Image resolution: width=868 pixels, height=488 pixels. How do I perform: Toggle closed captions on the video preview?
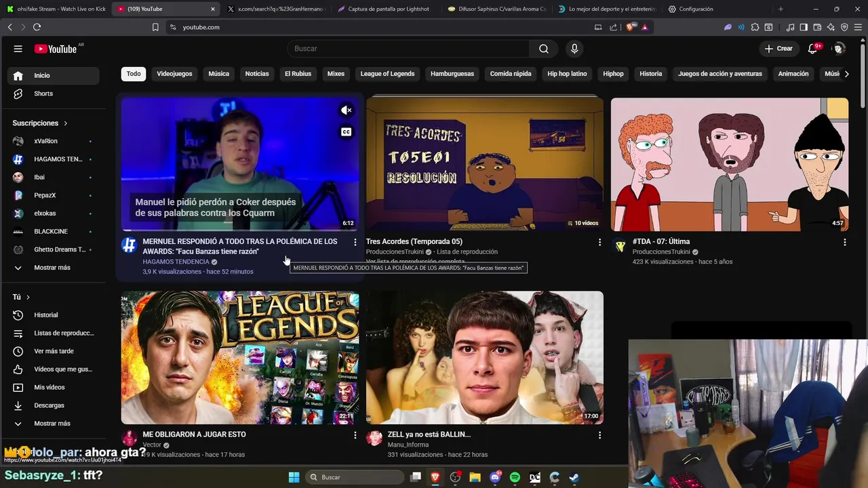(347, 132)
